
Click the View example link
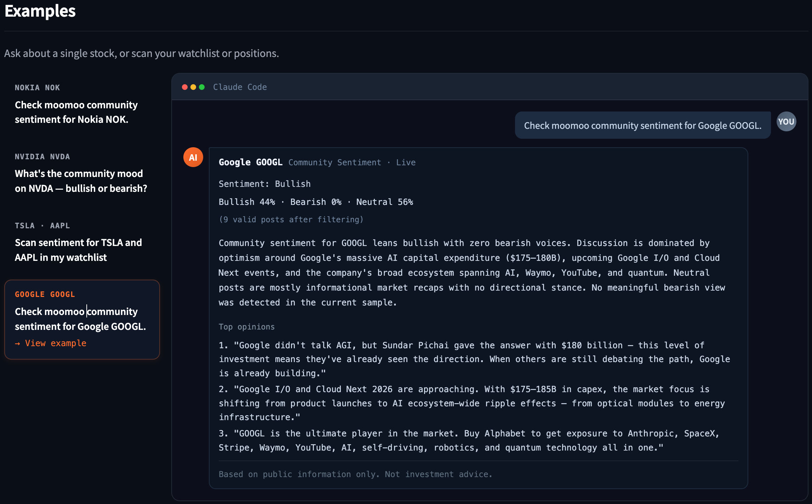51,343
